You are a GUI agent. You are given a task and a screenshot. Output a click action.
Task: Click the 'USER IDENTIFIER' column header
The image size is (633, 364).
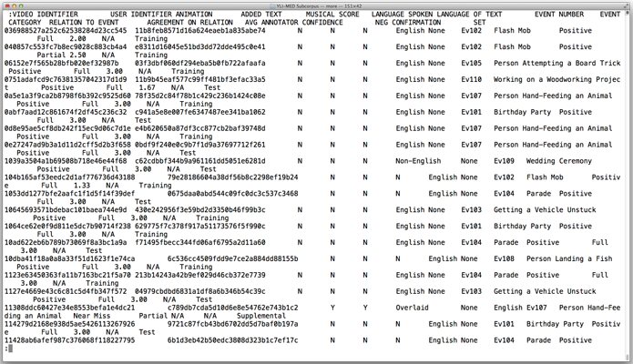[x=141, y=15]
